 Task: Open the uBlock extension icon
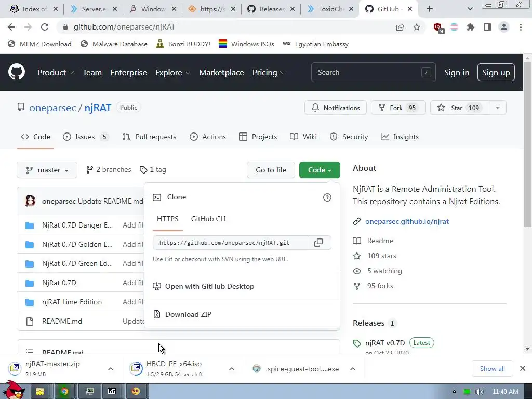(x=438, y=28)
